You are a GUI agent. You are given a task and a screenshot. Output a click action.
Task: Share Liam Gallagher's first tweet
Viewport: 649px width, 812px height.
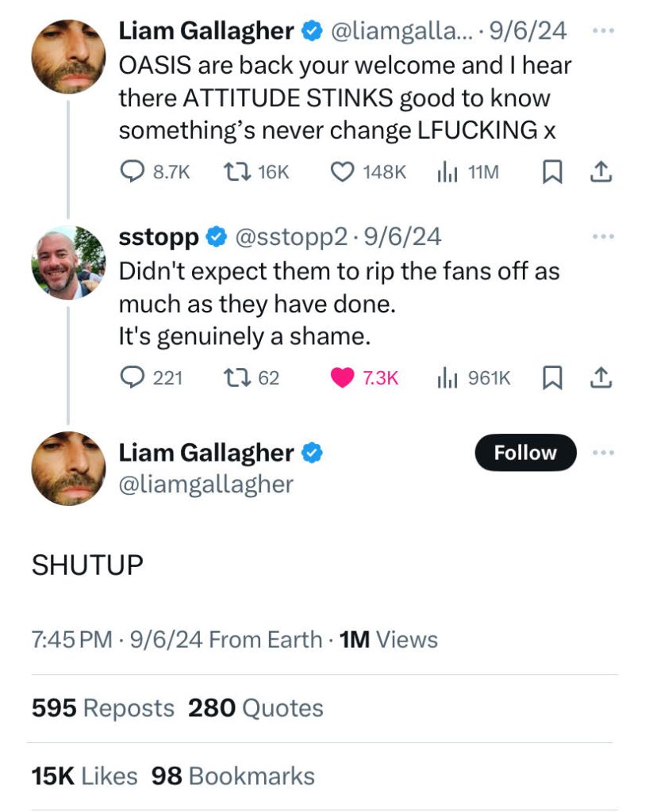click(x=602, y=172)
